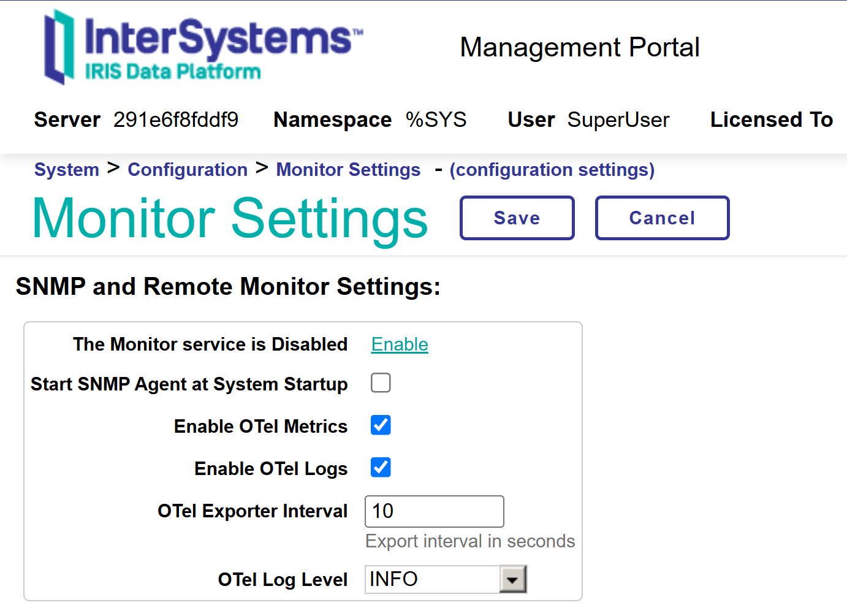Click the SuperUser user name
This screenshot has width=847, height=616.
[618, 120]
